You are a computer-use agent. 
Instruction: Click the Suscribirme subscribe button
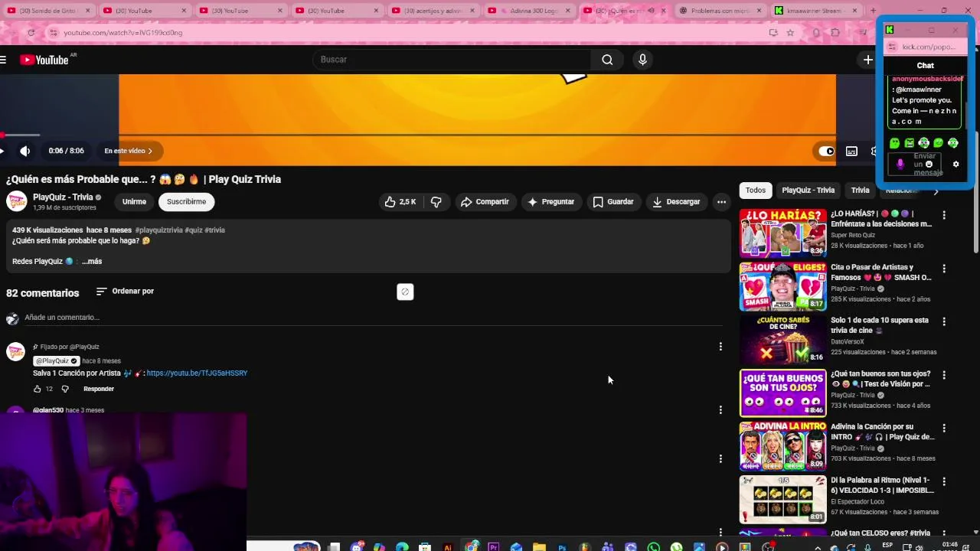[x=186, y=202]
